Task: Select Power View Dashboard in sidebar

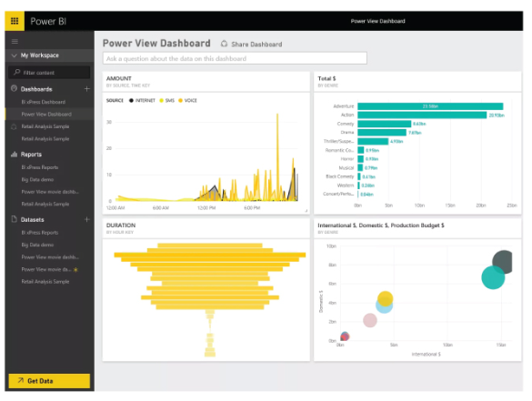Action: coord(46,115)
